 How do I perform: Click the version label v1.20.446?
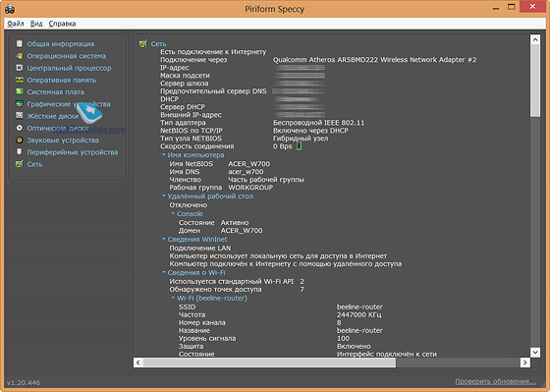tap(24, 382)
